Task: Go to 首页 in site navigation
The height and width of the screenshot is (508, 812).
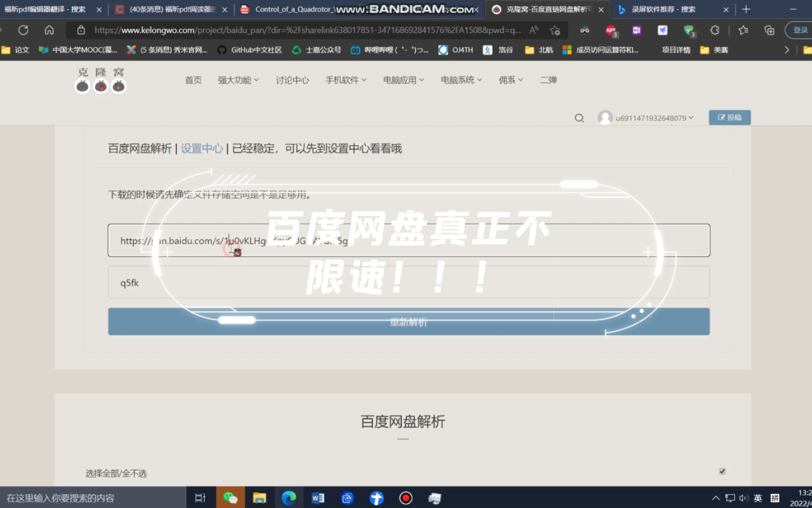Action: pos(193,80)
